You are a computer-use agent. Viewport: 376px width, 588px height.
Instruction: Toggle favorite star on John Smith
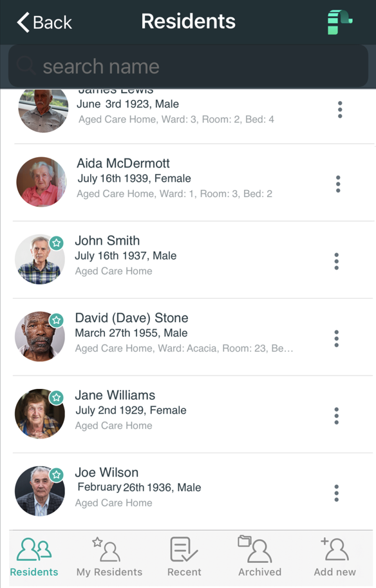[57, 243]
